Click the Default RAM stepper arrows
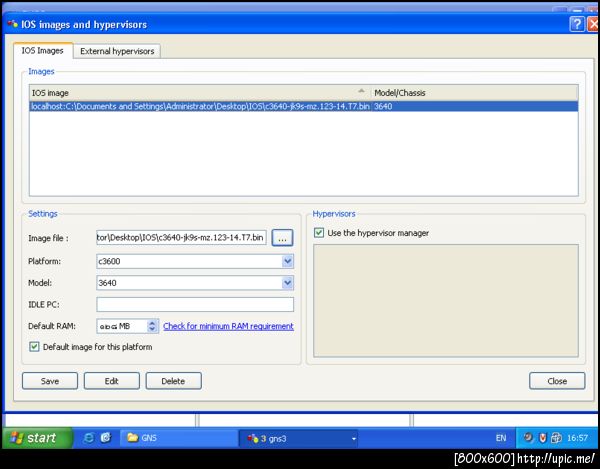Screen dimensions: 600x469 (x=152, y=326)
